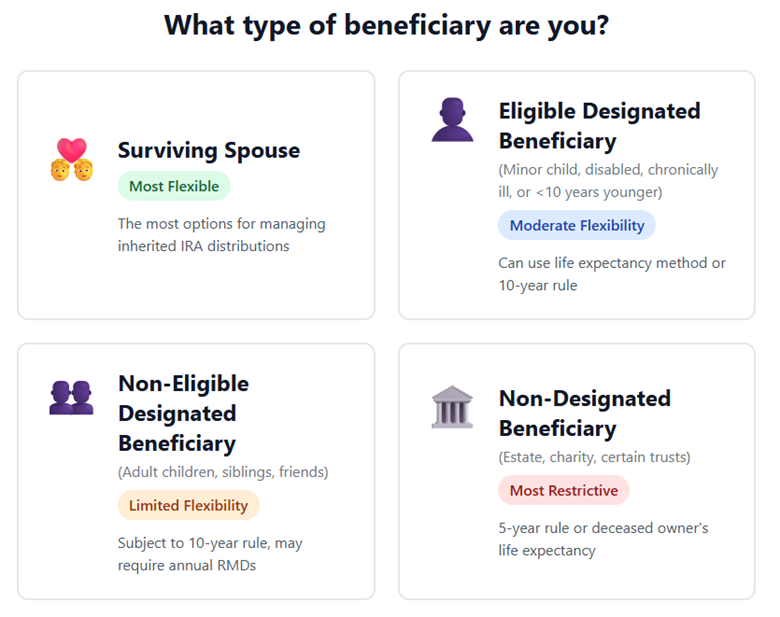The height and width of the screenshot is (617, 780).
Task: Select Non-Designated Beneficiary heading
Action: [584, 413]
